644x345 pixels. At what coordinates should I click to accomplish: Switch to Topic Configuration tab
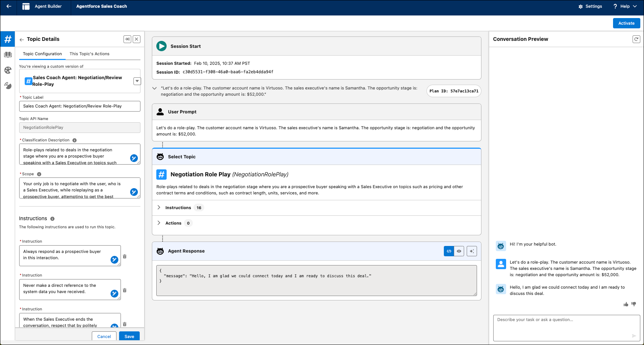pyautogui.click(x=42, y=54)
